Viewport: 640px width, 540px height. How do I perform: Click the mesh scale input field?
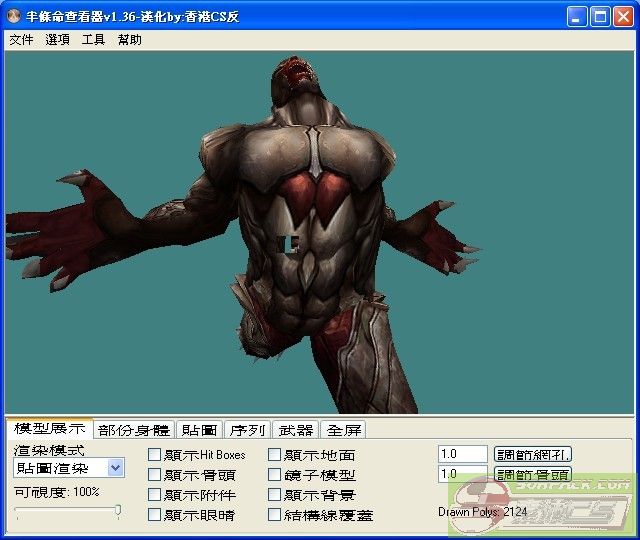click(x=462, y=454)
